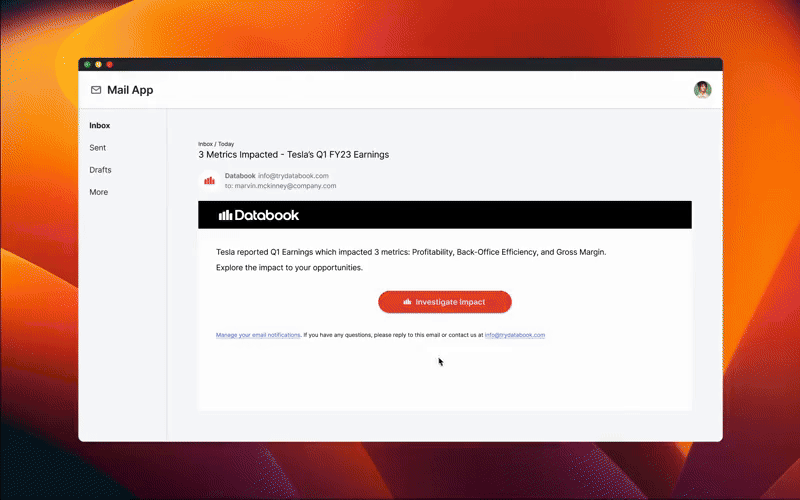The image size is (800, 500).
Task: Click the Databook sender logo icon
Action: coord(210,181)
